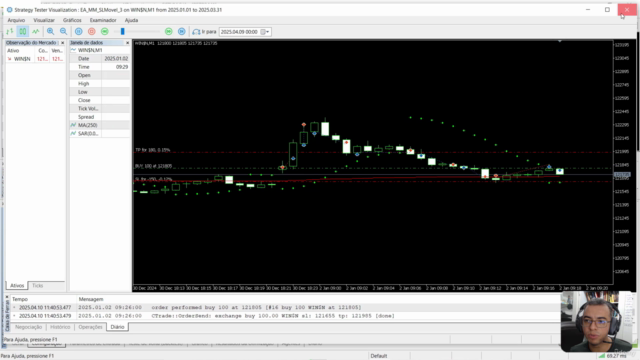This screenshot has width=640, height=360.
Task: Open the Examinador menu
Action: (x=103, y=20)
